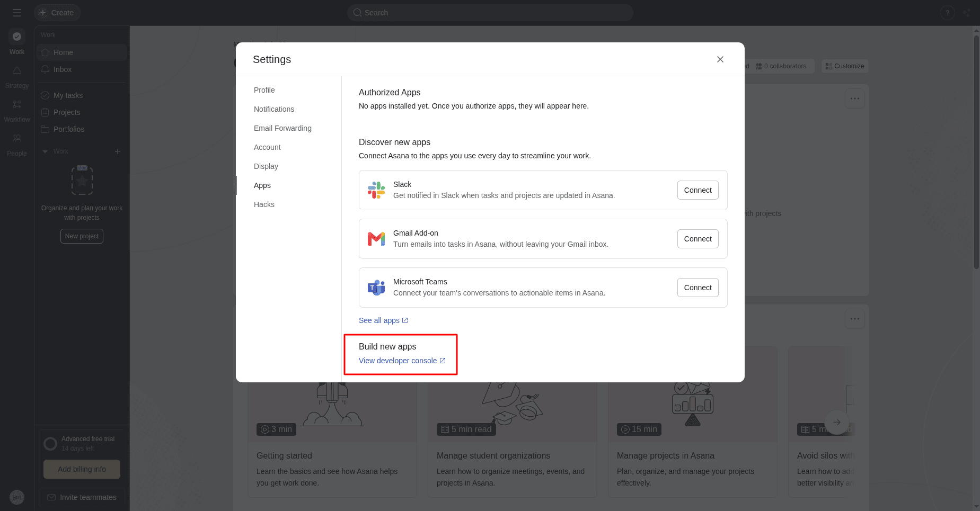Click the Customize button

[x=845, y=66]
